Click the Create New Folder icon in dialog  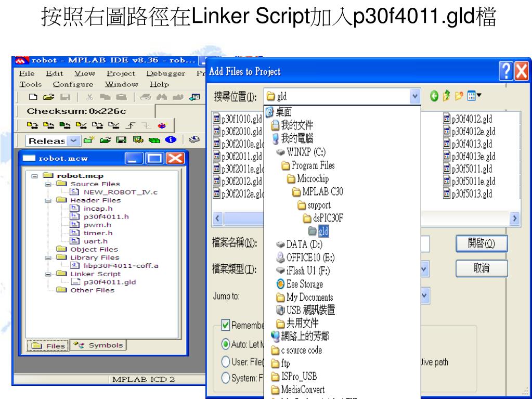pos(459,96)
